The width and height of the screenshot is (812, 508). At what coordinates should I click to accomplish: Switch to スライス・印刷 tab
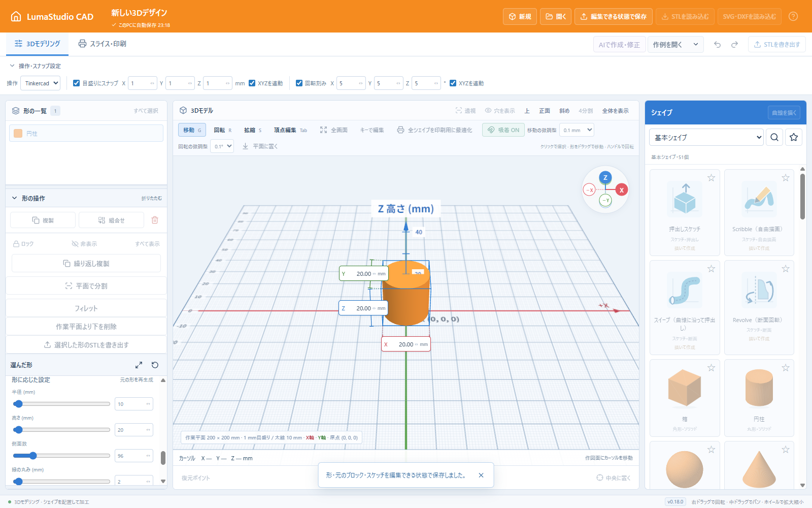coord(102,44)
